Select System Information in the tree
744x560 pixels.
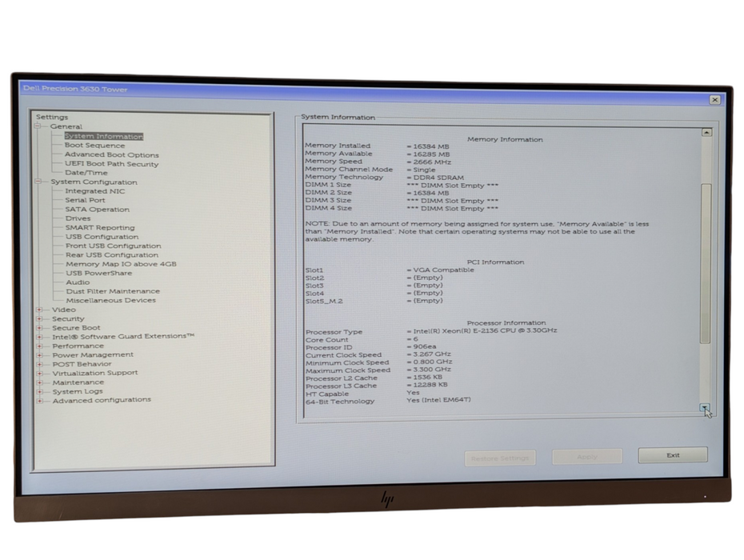pos(103,136)
